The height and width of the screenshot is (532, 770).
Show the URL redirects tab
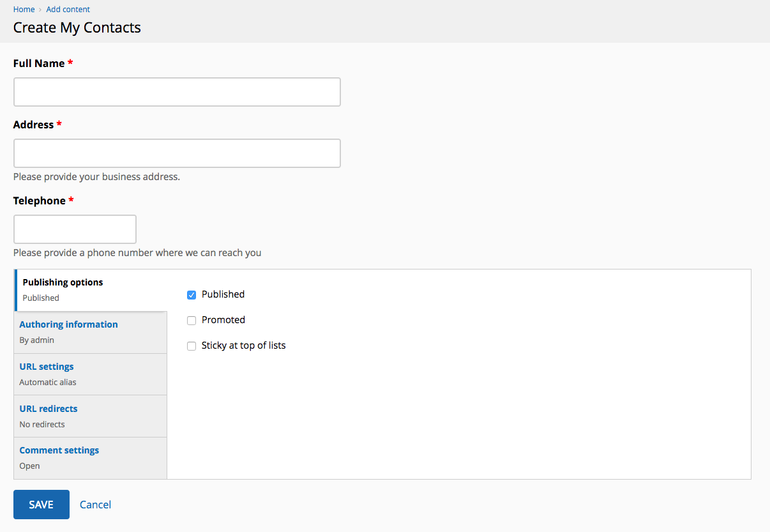[91, 416]
